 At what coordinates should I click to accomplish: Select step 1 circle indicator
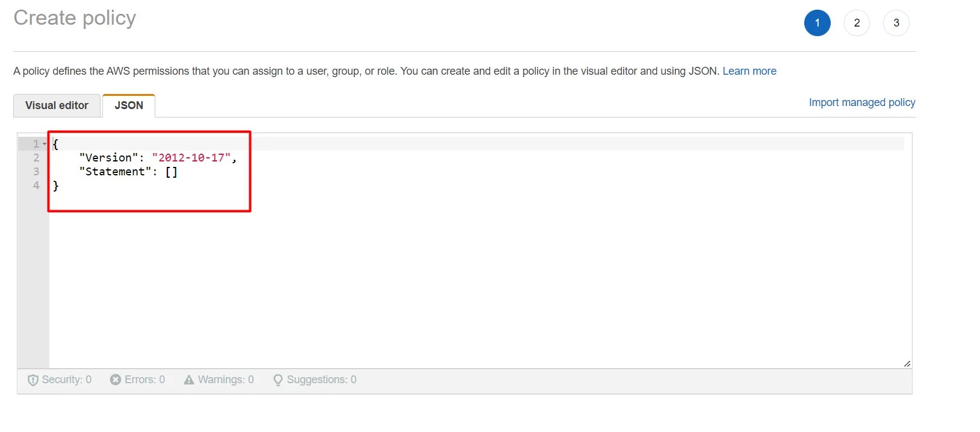pyautogui.click(x=817, y=23)
